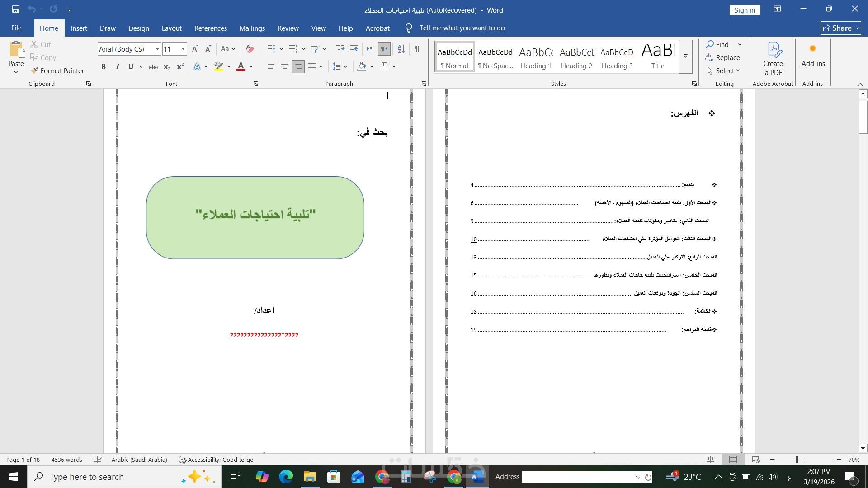Click the Superscript icon
The image size is (868, 488).
point(180,67)
